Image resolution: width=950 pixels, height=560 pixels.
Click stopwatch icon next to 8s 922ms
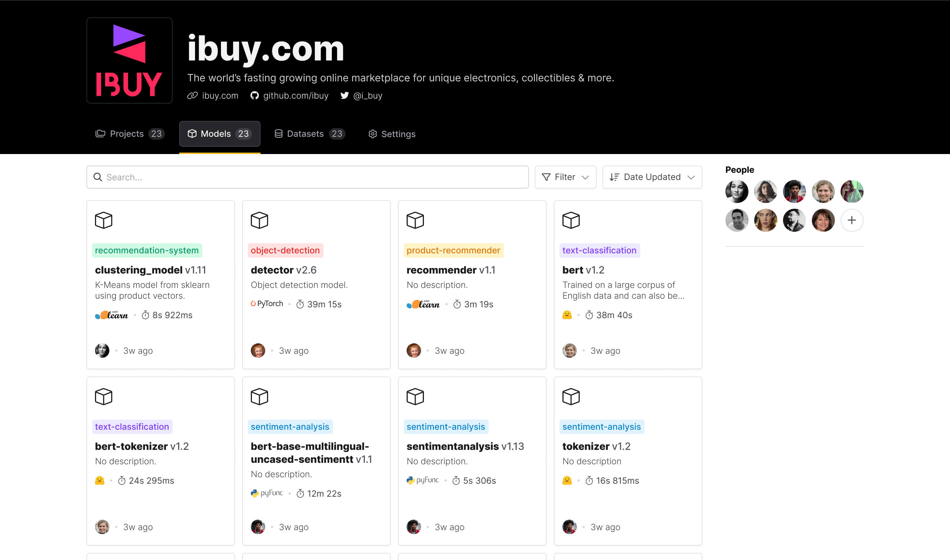(x=146, y=315)
